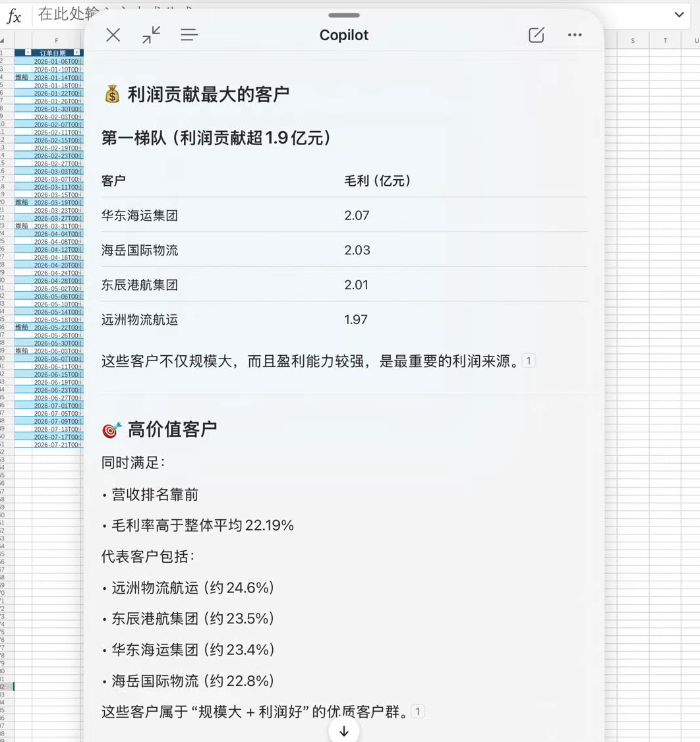Click the Copilot title text
Screen dimensions: 700x742
click(344, 35)
